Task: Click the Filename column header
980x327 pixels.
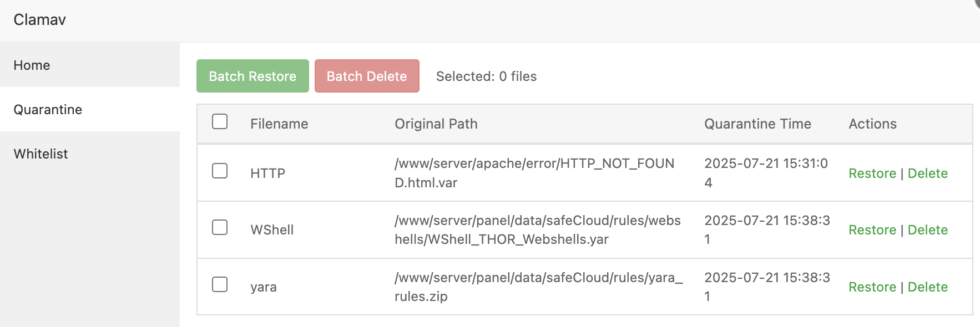Action: click(279, 124)
